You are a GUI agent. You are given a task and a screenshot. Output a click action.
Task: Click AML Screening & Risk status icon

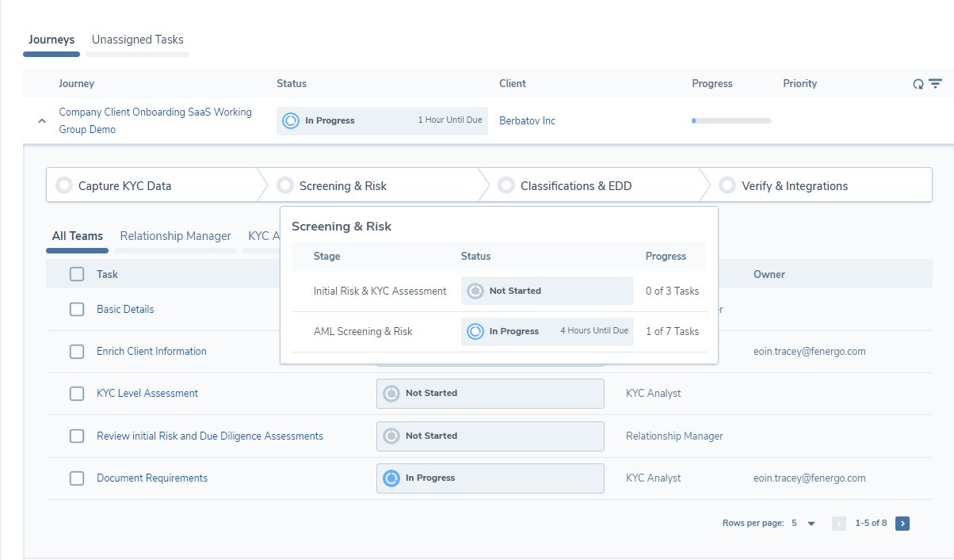[x=475, y=331]
